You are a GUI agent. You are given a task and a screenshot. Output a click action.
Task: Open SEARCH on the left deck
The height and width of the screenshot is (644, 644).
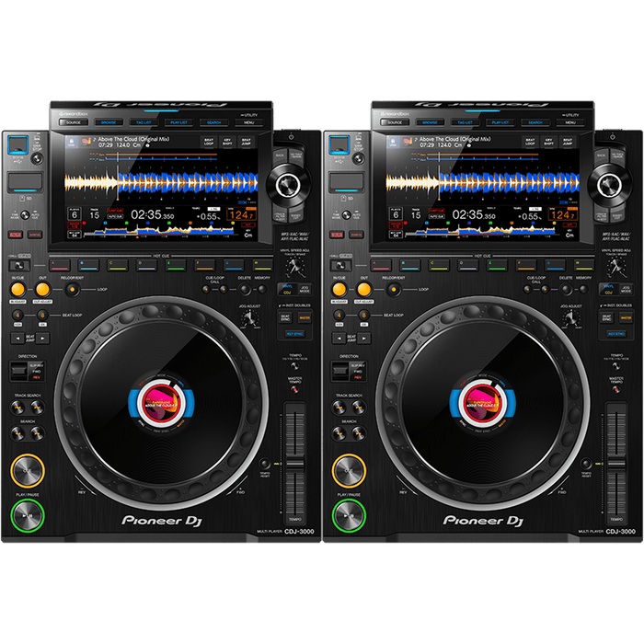pos(214,122)
